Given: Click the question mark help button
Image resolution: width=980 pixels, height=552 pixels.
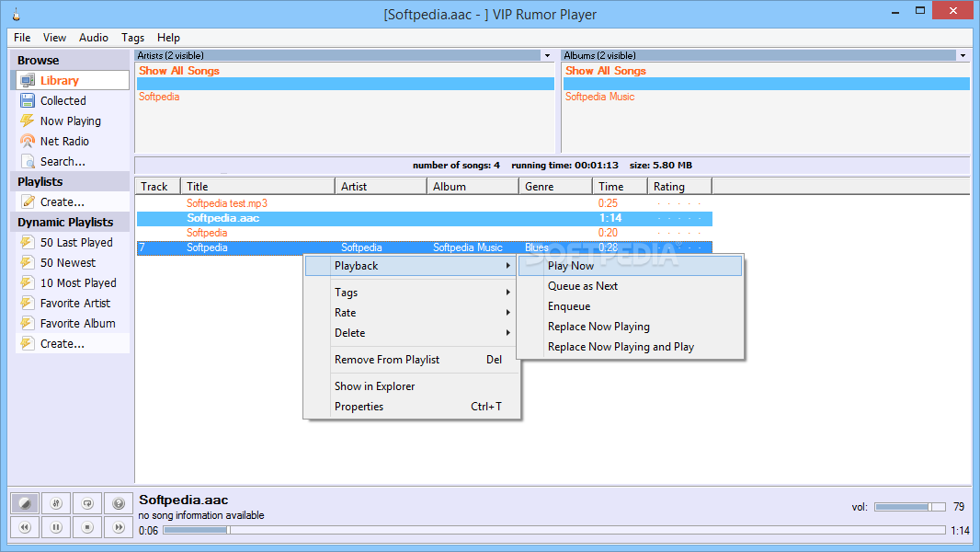Looking at the screenshot, I should pos(119,503).
